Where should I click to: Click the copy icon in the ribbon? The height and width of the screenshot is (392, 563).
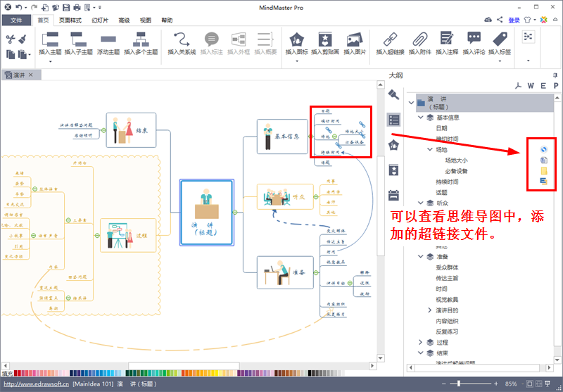11,54
